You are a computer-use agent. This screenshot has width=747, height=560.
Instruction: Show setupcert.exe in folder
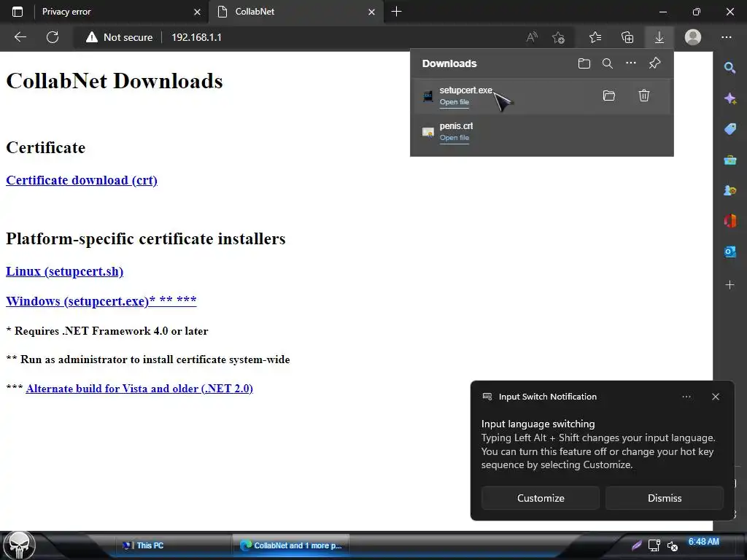click(x=609, y=96)
